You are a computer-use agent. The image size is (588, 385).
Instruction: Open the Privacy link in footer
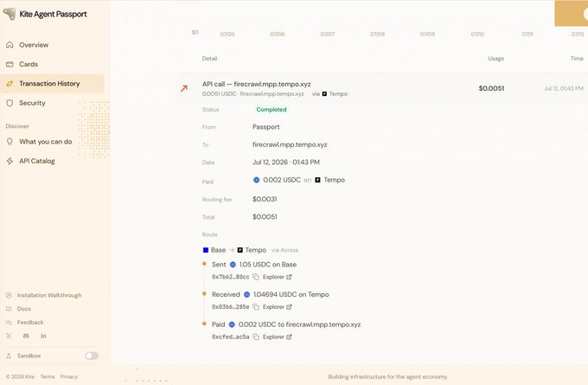tap(69, 376)
